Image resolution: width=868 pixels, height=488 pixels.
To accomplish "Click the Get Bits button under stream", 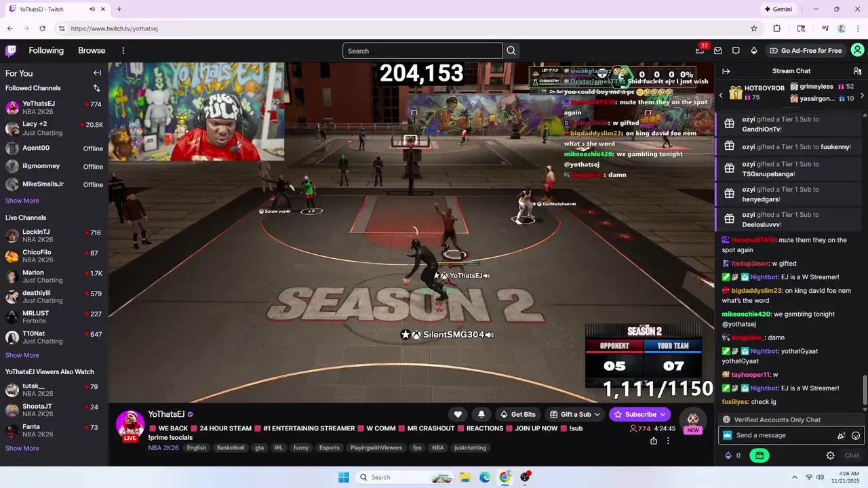I will tap(518, 414).
